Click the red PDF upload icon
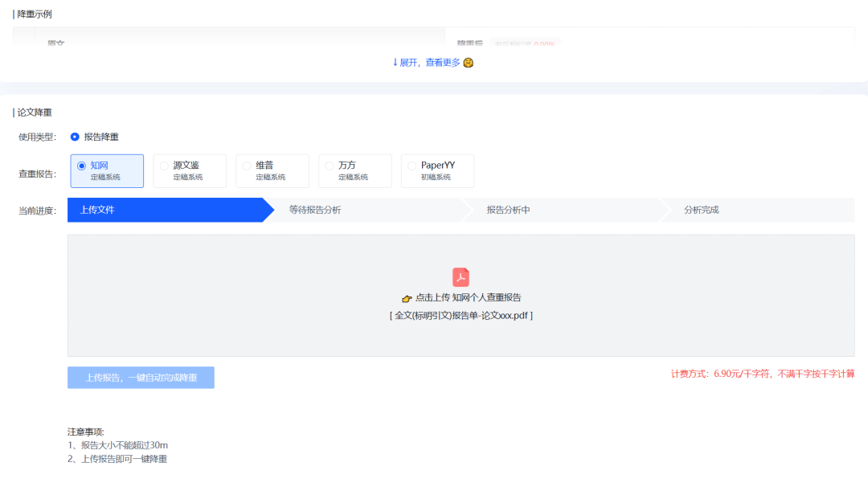This screenshot has height=487, width=868. (x=461, y=276)
